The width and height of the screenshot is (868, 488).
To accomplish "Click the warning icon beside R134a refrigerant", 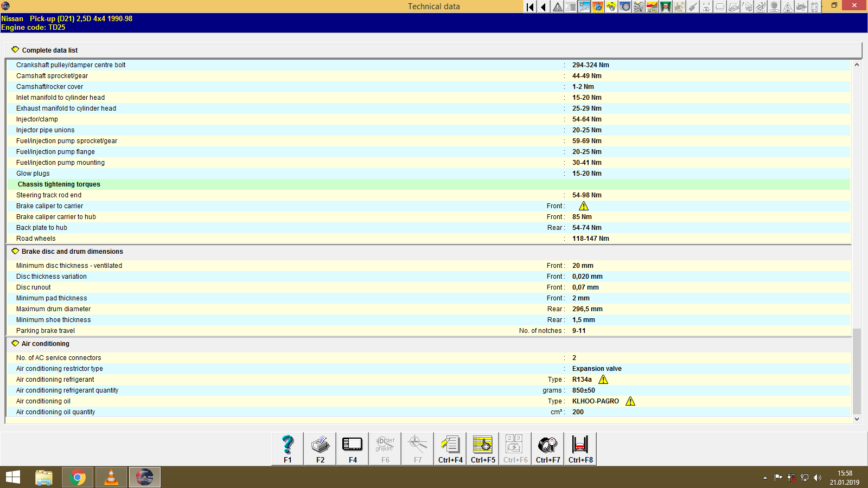I will (603, 380).
